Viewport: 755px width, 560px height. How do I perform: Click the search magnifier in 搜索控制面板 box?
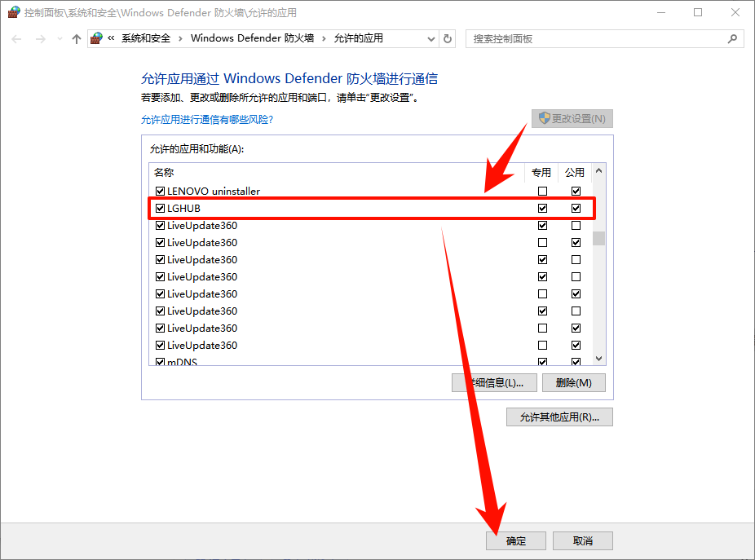[x=731, y=38]
